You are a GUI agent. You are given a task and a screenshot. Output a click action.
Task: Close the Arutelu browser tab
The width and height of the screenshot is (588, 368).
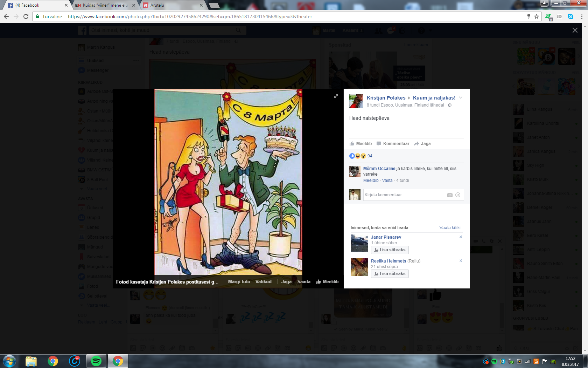(x=201, y=5)
